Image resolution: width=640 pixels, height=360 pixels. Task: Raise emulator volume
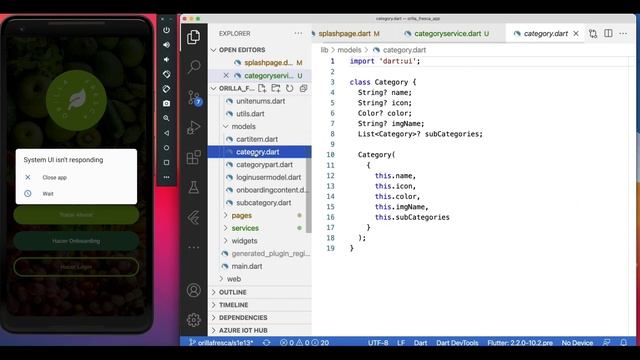pyautogui.click(x=167, y=45)
